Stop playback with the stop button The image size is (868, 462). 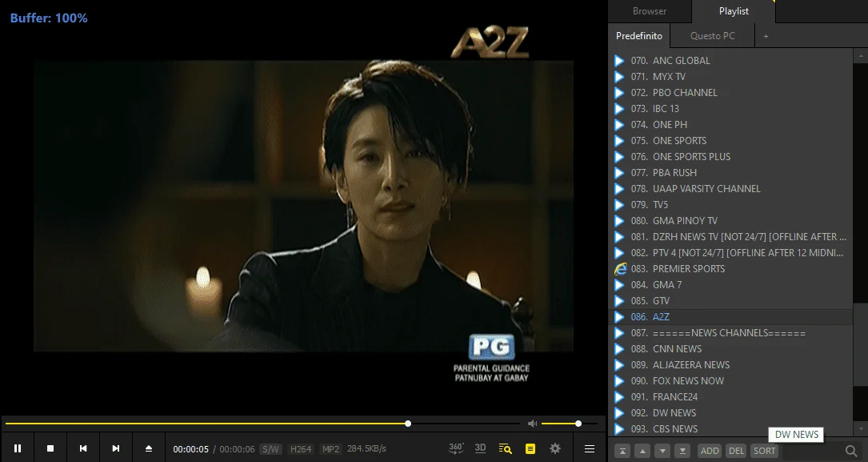[50, 448]
